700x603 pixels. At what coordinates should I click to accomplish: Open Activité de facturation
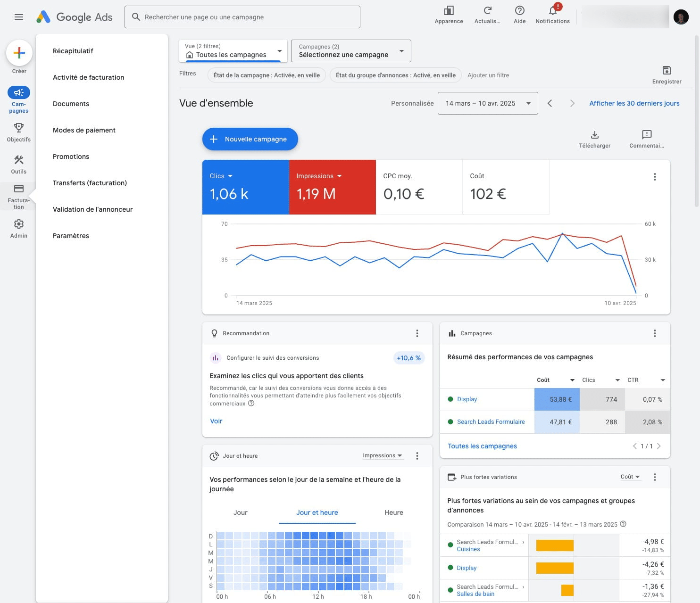pyautogui.click(x=89, y=77)
